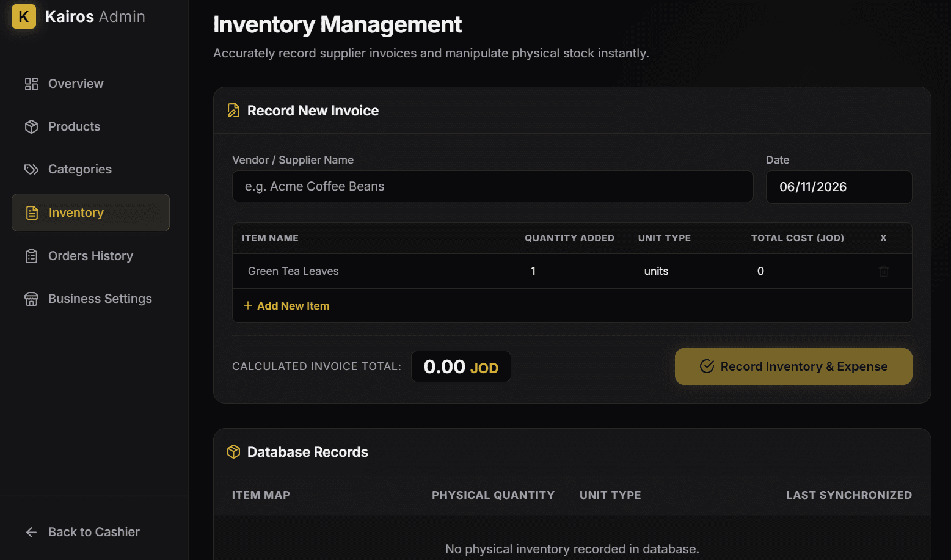Click the ITEM MAP column header
Screen dimensions: 951x560
pos(261,495)
